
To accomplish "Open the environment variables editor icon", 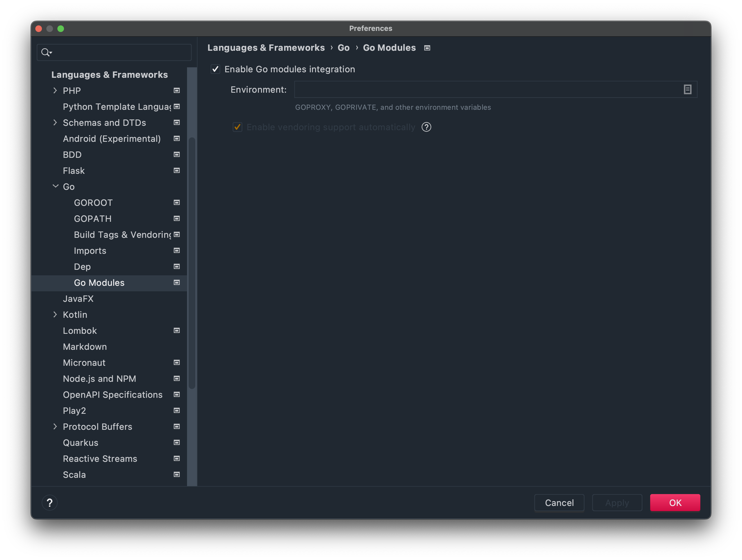I will click(687, 90).
